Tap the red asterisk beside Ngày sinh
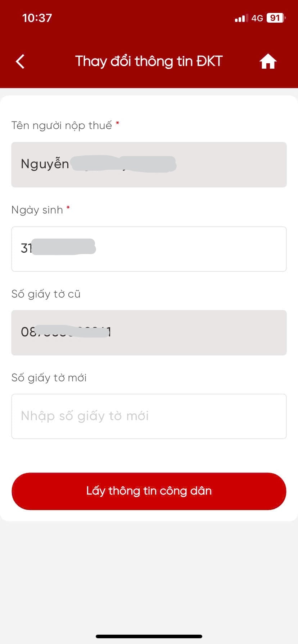Viewport: 298px width, 644px height. pyautogui.click(x=68, y=207)
